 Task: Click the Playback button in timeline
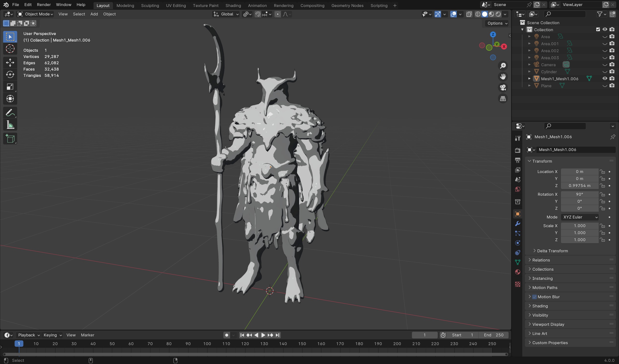click(29, 335)
